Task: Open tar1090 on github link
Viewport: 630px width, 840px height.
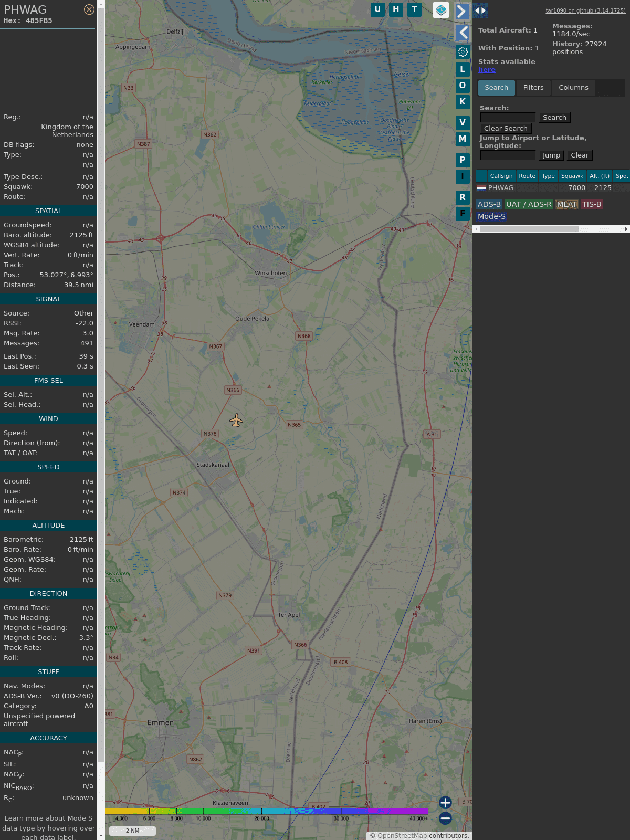Action: (585, 10)
